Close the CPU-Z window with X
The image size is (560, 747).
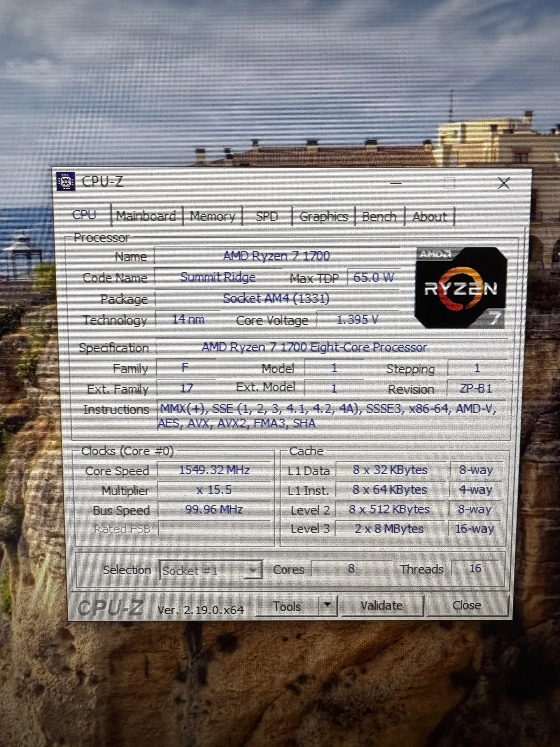(x=504, y=183)
